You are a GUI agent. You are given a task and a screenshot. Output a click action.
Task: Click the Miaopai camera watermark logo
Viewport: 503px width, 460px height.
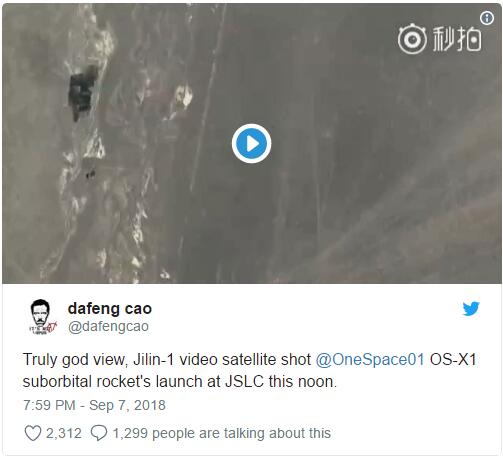(x=412, y=39)
